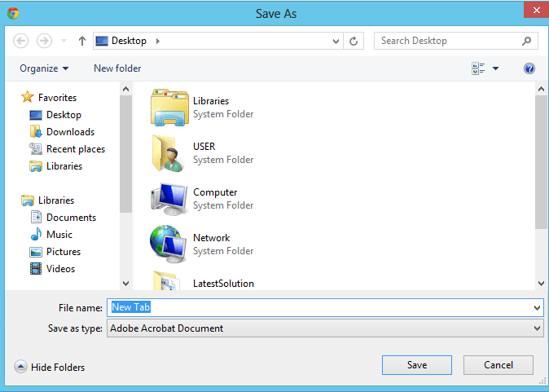Viewport: 549px width, 392px height.
Task: Select Libraries under Favorites
Action: (64, 166)
